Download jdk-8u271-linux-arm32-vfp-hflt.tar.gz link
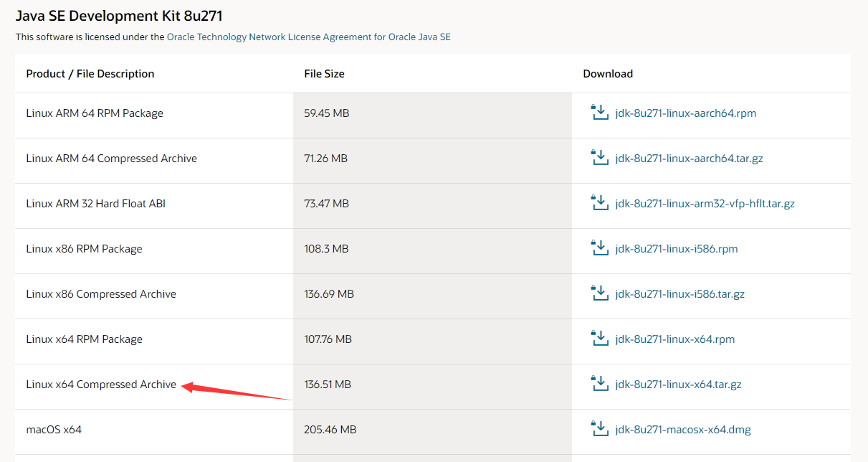The image size is (868, 462). click(x=705, y=204)
